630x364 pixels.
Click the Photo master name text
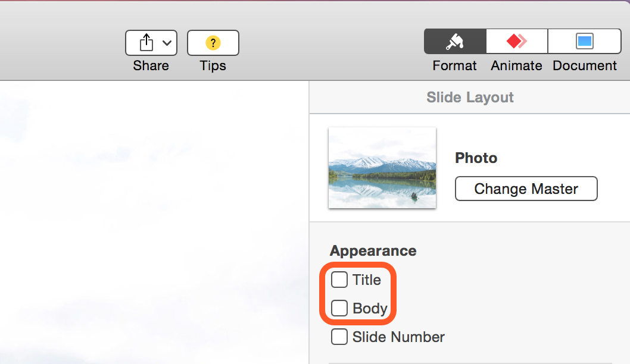[x=476, y=158]
